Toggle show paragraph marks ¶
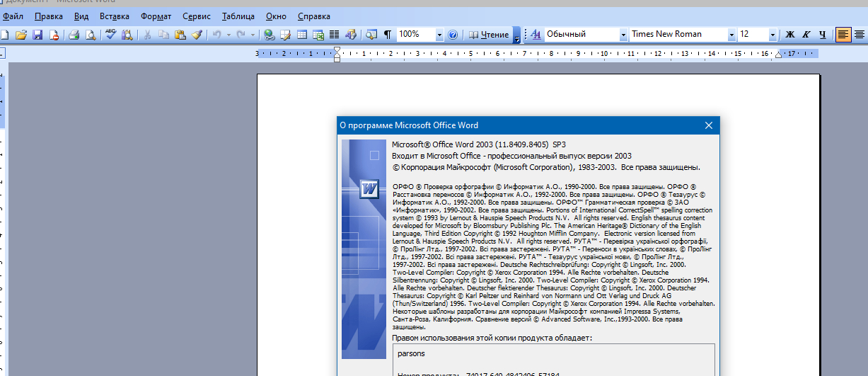 387,34
